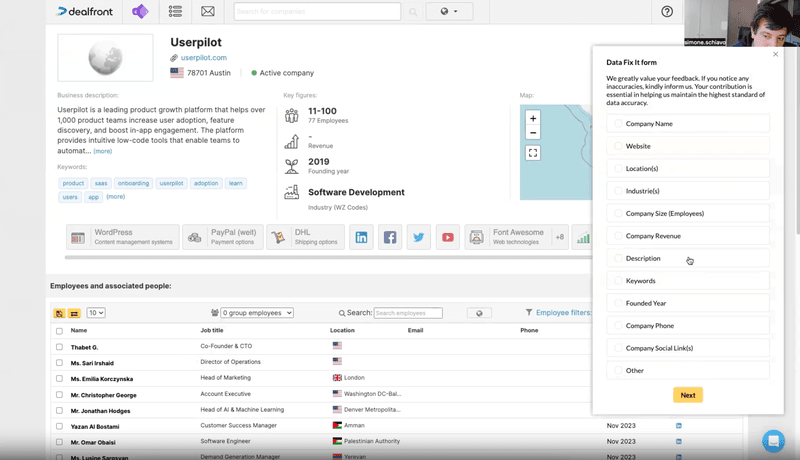Open the group employees dropdown

tap(257, 313)
